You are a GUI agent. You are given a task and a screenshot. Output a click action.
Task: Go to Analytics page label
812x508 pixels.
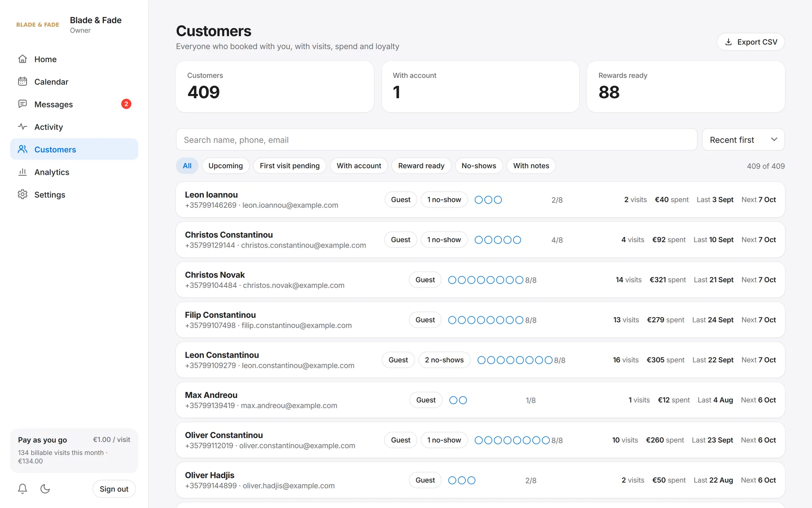pos(52,172)
